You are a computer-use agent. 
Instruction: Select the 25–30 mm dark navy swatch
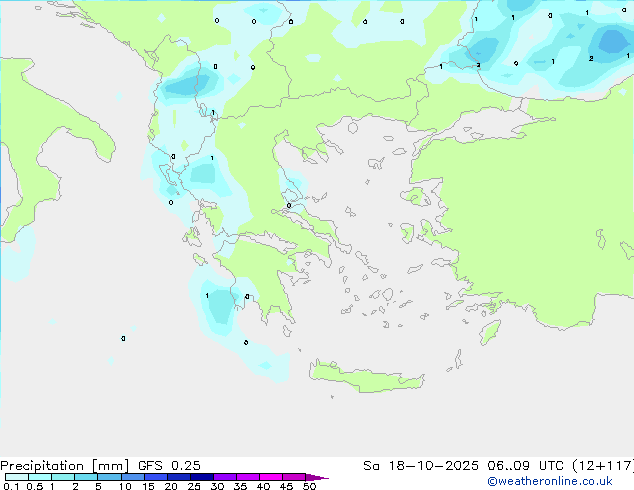pyautogui.click(x=201, y=477)
